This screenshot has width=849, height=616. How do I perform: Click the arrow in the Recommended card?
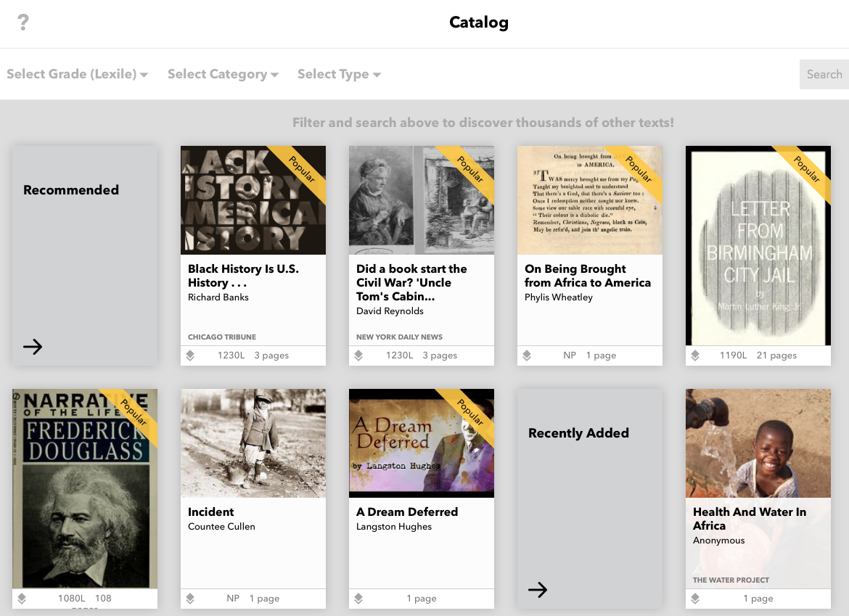(33, 347)
